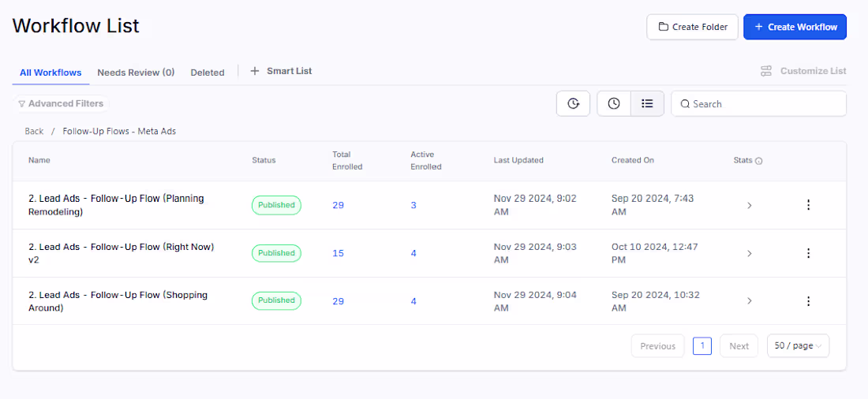This screenshot has height=399, width=868.
Task: Click the Stats info icon
Action: pyautogui.click(x=759, y=161)
